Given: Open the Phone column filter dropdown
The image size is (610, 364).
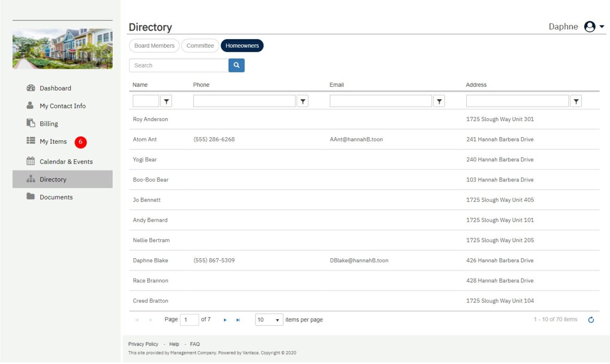Looking at the screenshot, I should coord(303,101).
